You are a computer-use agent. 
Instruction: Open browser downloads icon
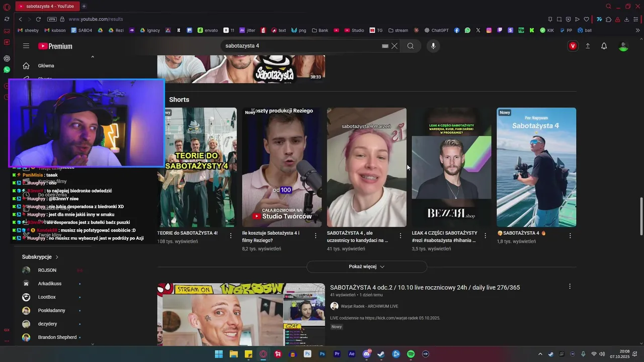click(x=627, y=19)
